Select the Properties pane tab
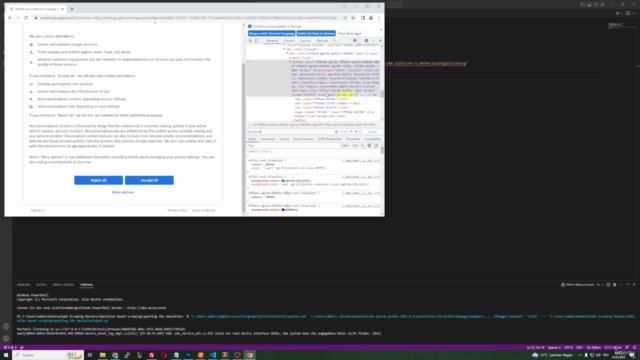The width and height of the screenshot is (640, 360). (353, 139)
